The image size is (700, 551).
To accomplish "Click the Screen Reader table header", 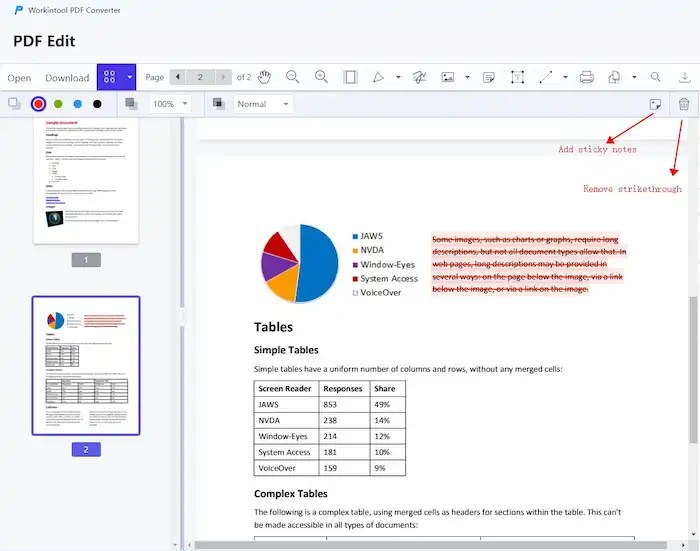I will click(285, 388).
